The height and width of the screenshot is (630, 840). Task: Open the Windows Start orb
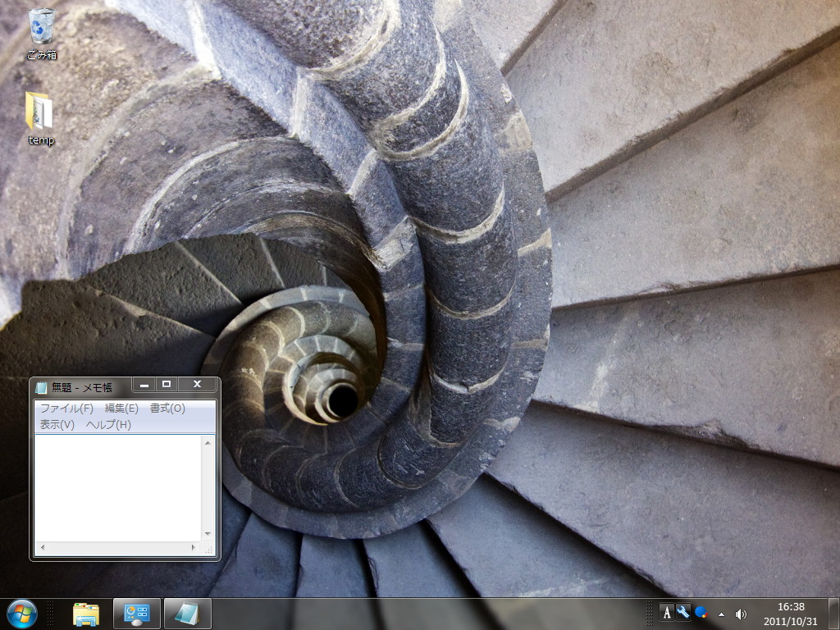point(22,614)
